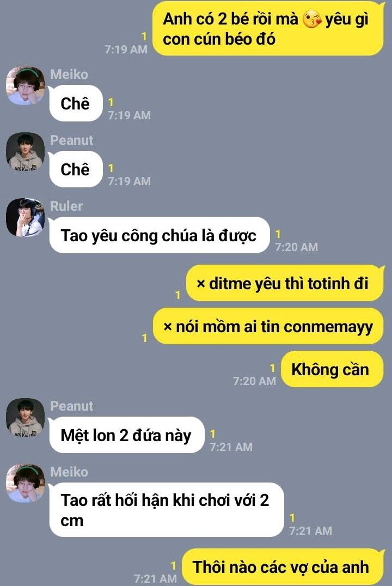Tap Ruler's profile picture

click(x=25, y=217)
